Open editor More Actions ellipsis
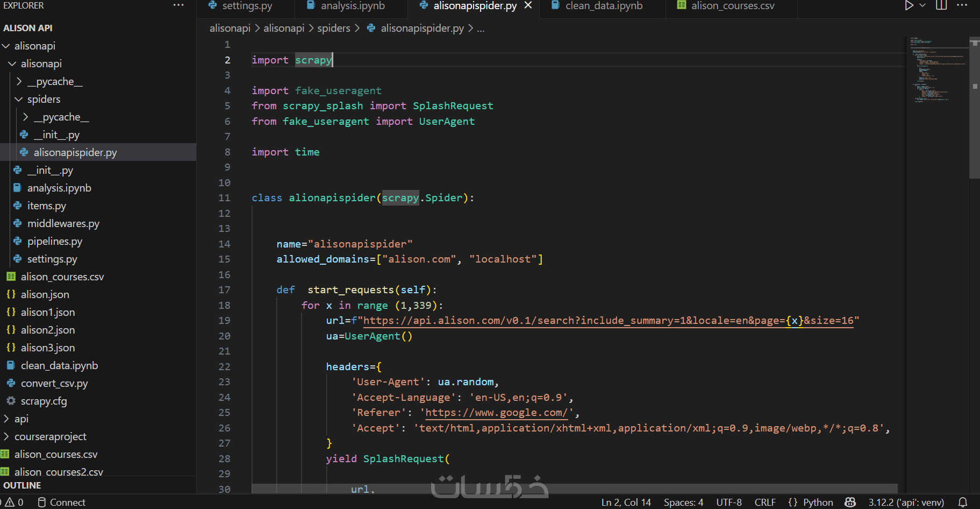Screen dimensions: 980x509 point(962,5)
